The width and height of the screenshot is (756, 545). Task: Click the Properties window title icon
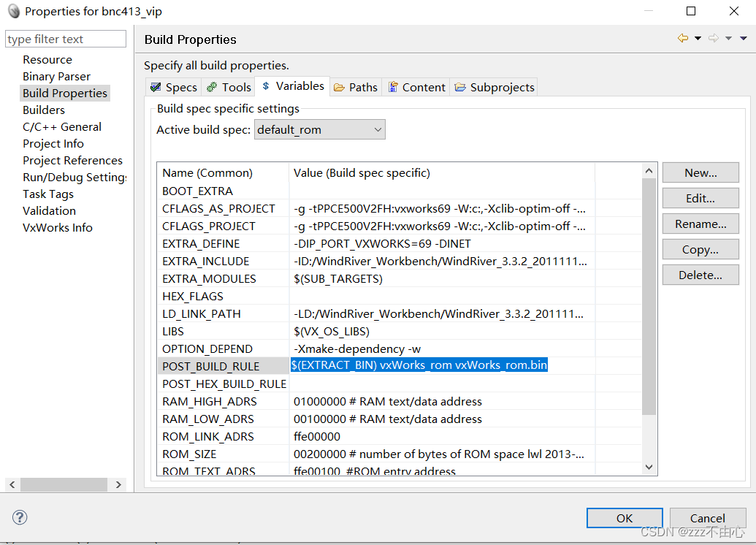tap(14, 11)
